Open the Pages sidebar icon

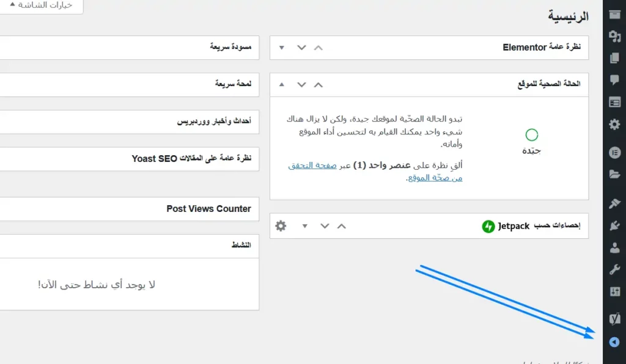click(614, 58)
